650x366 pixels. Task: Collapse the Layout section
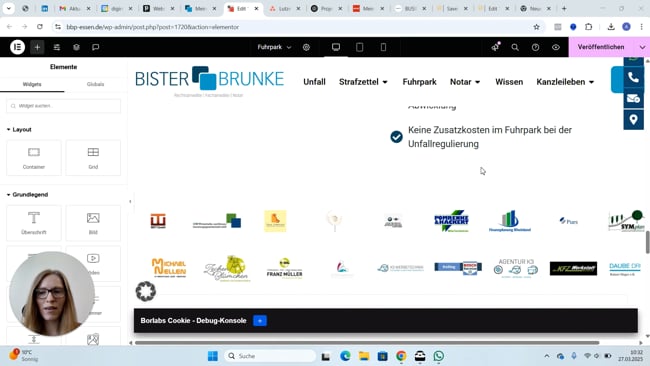(19, 130)
